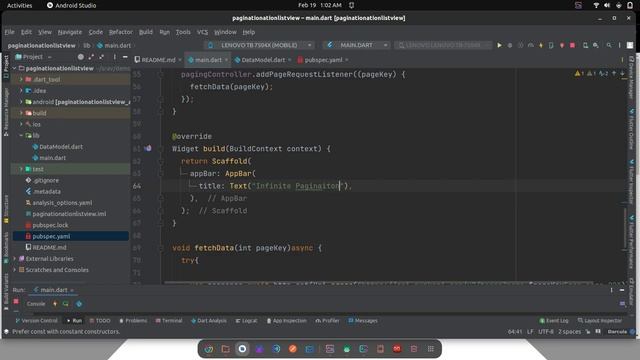Click Hot Restart green icon in Run panel
Image resolution: width=640 pixels, height=360 pixels.
[66, 304]
